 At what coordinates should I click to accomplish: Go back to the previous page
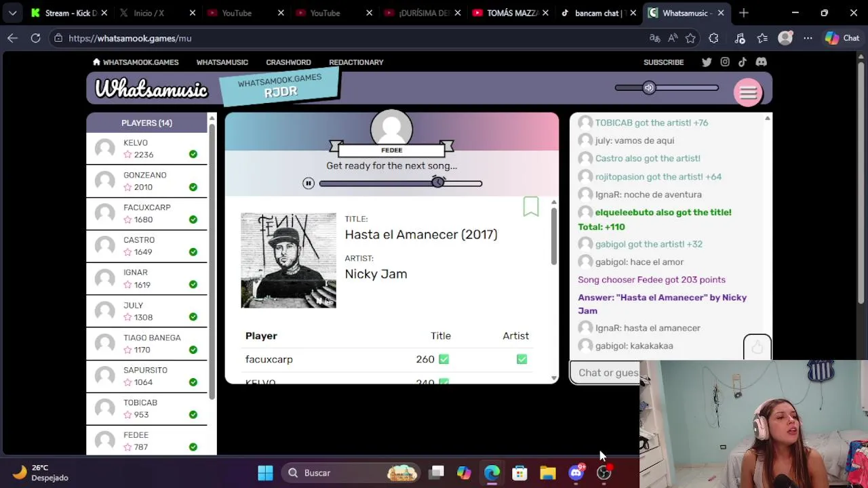(12, 39)
